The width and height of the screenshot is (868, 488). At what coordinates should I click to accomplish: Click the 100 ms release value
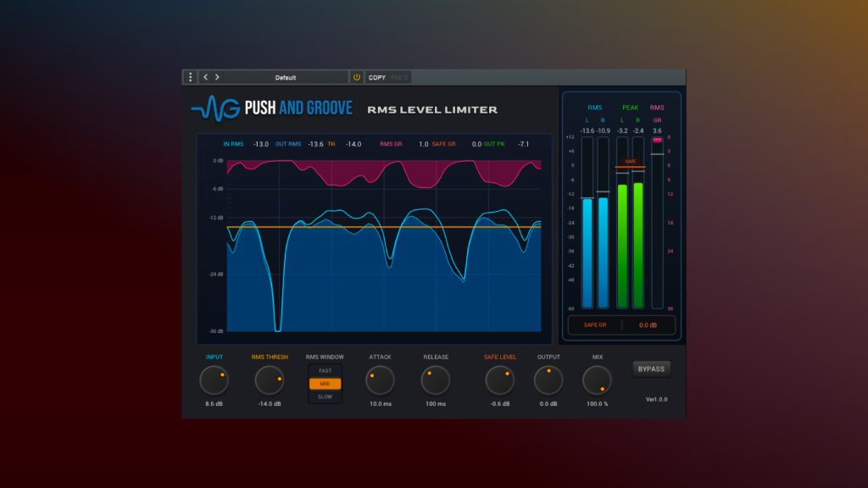(436, 404)
